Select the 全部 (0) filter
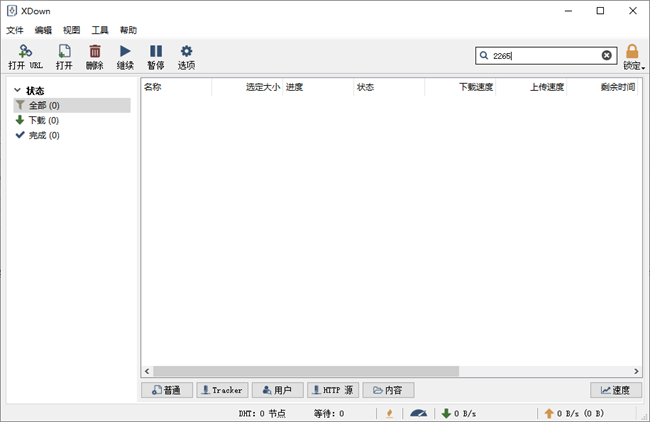This screenshot has height=422, width=650. click(x=72, y=105)
